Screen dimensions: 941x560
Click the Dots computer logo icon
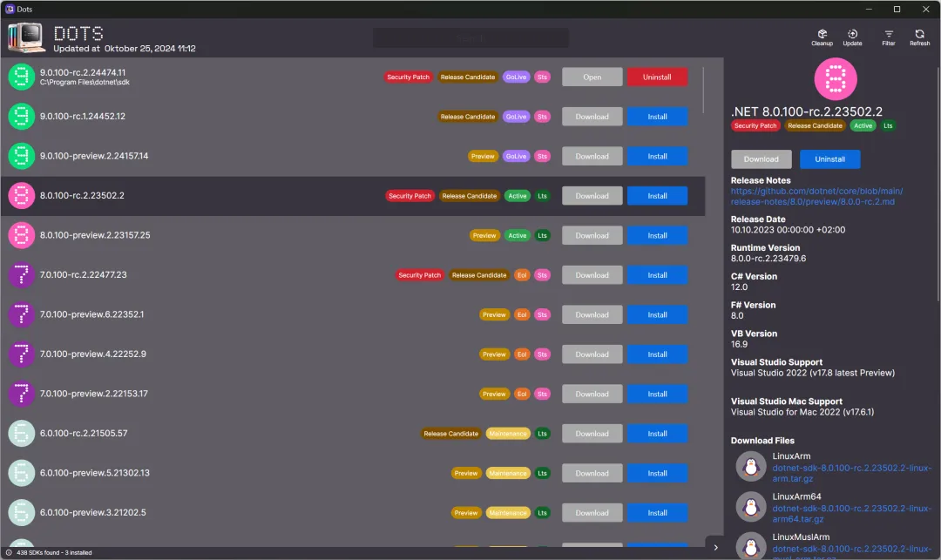click(26, 37)
